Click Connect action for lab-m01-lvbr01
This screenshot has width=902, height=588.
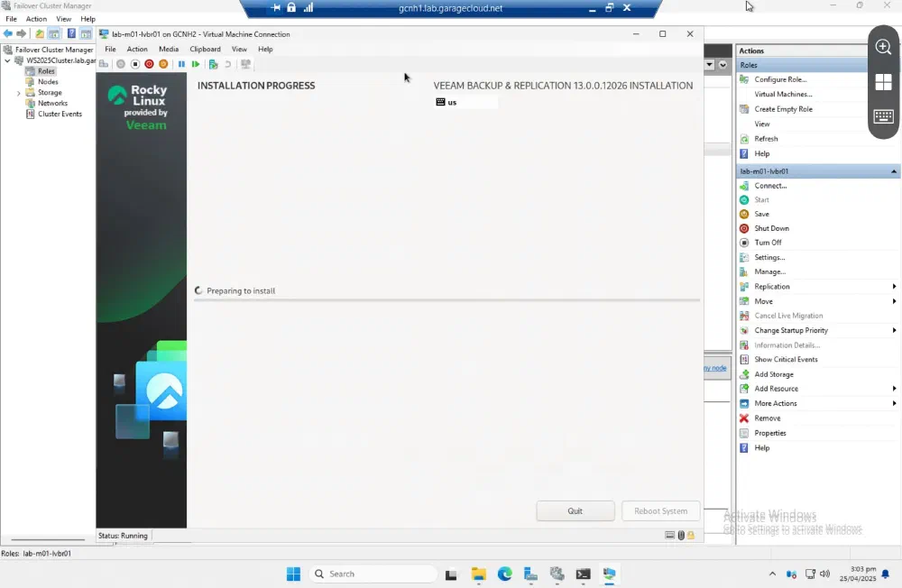[x=770, y=186]
